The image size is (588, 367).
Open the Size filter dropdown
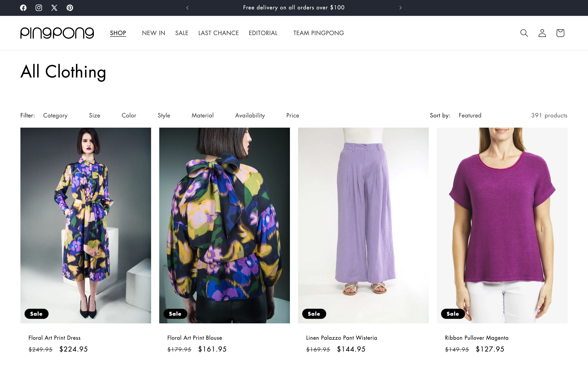pos(95,116)
